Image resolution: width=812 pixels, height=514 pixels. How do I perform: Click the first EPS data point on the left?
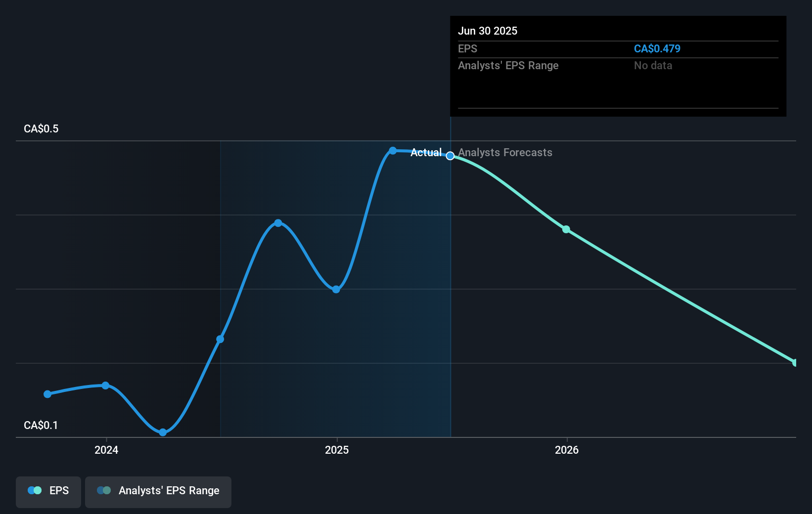pos(47,394)
